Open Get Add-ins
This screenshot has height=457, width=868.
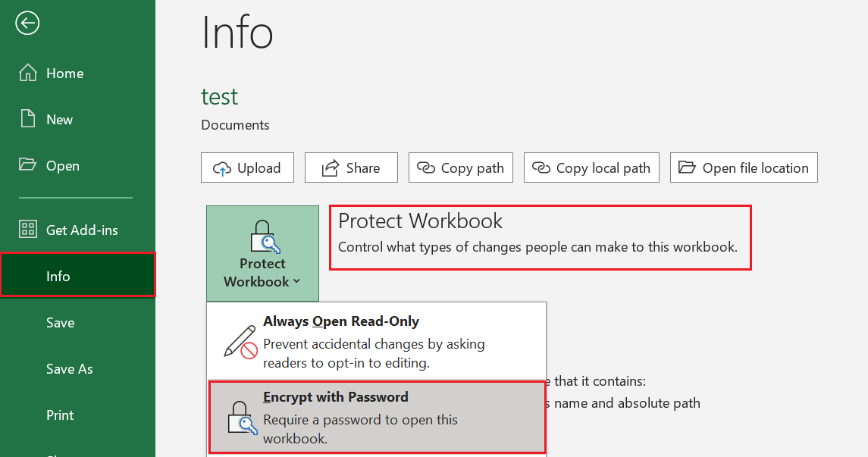[77, 230]
